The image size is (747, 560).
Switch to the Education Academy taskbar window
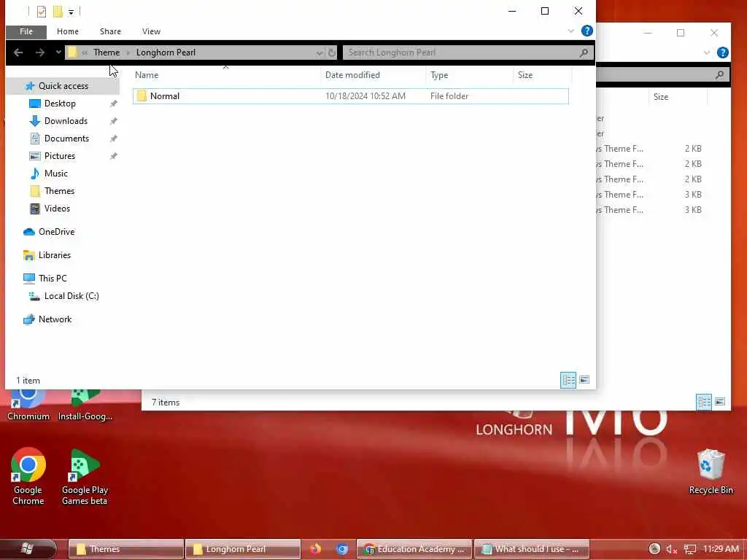(414, 550)
